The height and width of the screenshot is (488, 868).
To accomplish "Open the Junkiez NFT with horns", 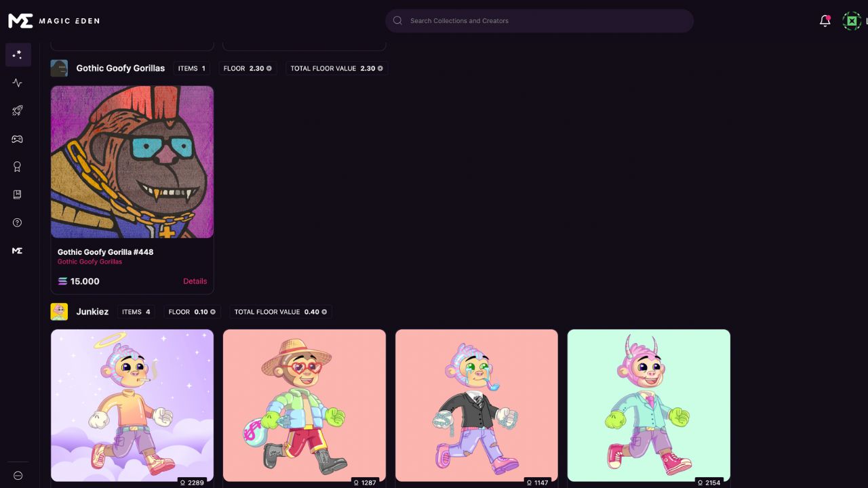I will pos(649,405).
